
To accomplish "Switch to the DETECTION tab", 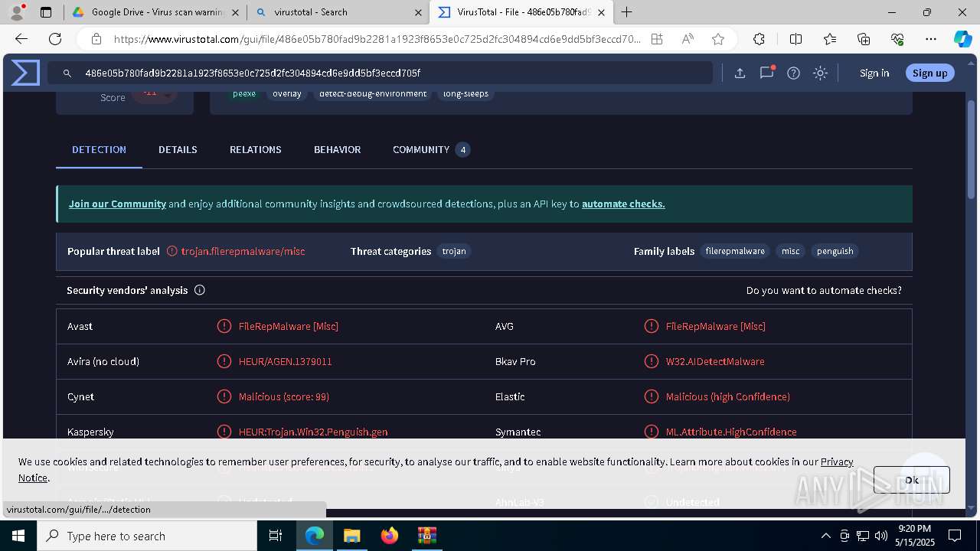I will coord(99,149).
